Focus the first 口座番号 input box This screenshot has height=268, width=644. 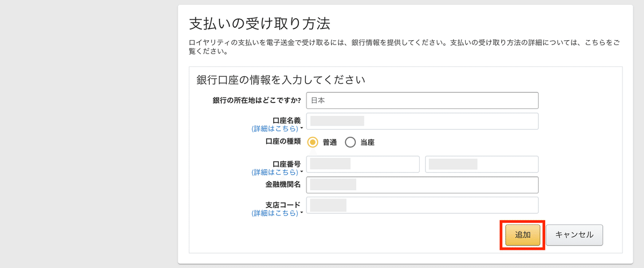363,164
